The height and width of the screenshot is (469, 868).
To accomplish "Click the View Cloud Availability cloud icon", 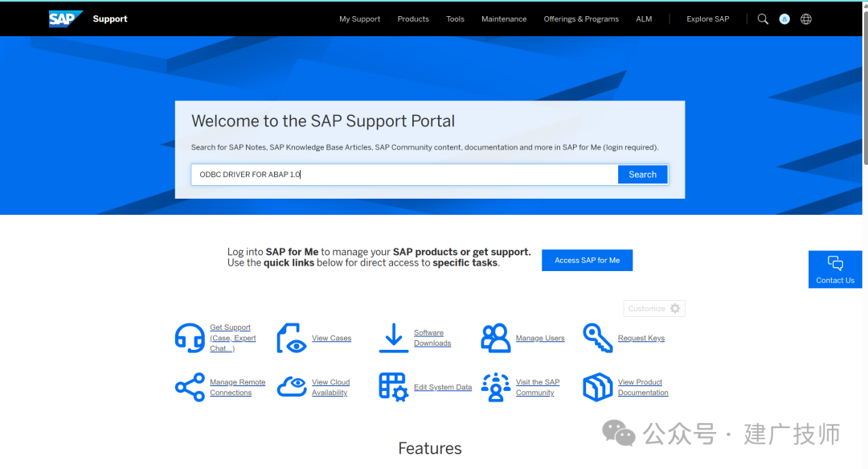I will (292, 387).
